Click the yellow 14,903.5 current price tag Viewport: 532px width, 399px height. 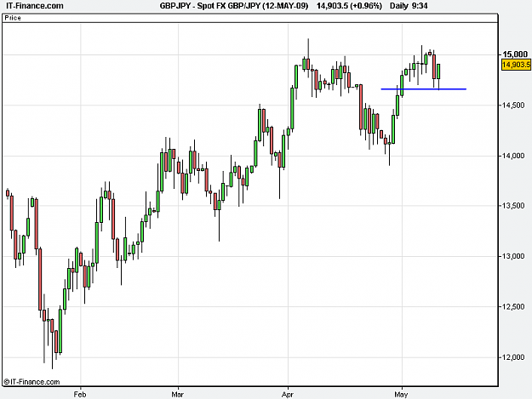516,65
